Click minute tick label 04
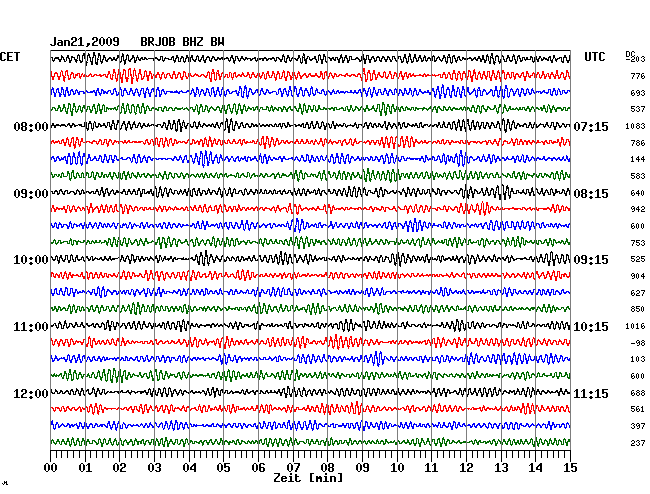650x494 pixels. (x=189, y=468)
